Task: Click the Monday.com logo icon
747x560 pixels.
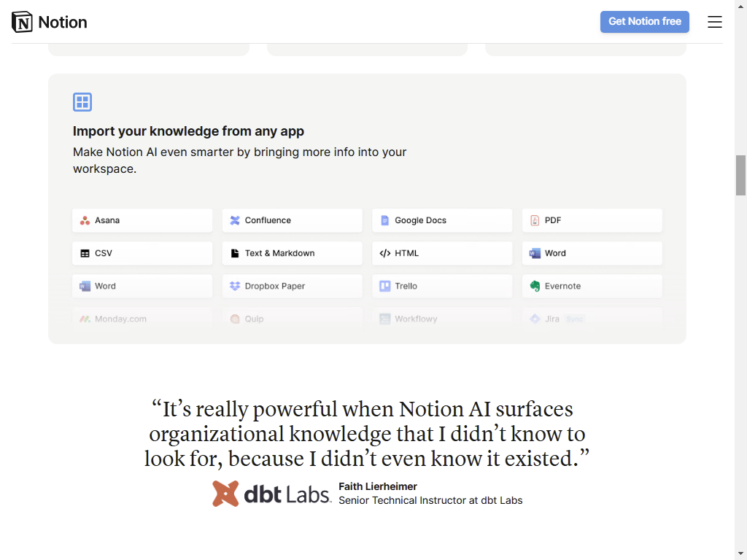Action: [x=85, y=319]
